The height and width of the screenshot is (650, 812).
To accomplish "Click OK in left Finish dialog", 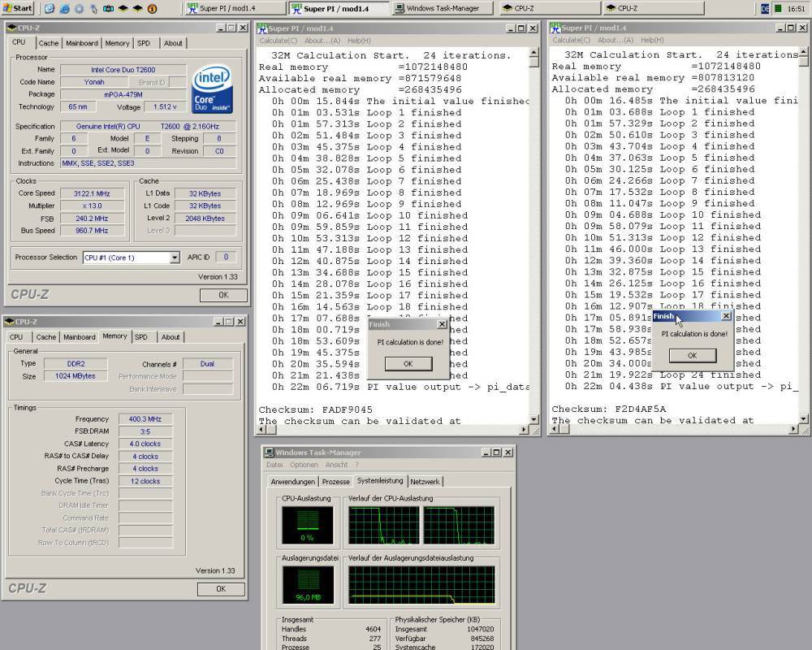I will click(408, 364).
